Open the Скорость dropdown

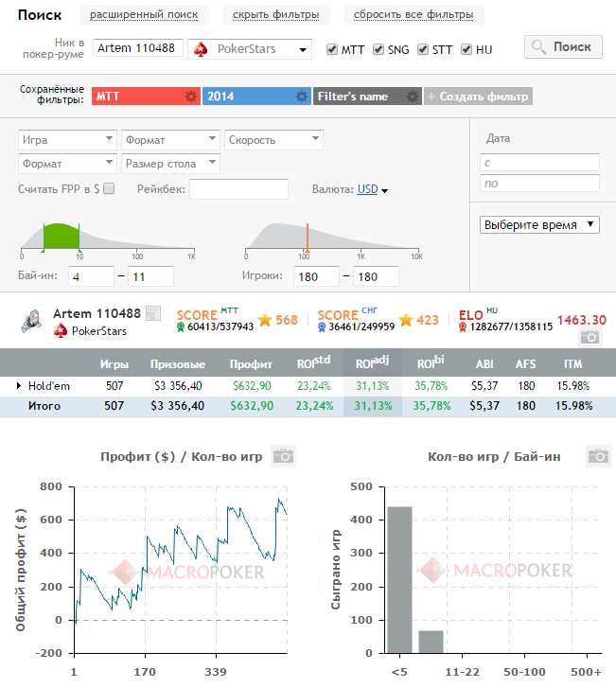coord(273,140)
